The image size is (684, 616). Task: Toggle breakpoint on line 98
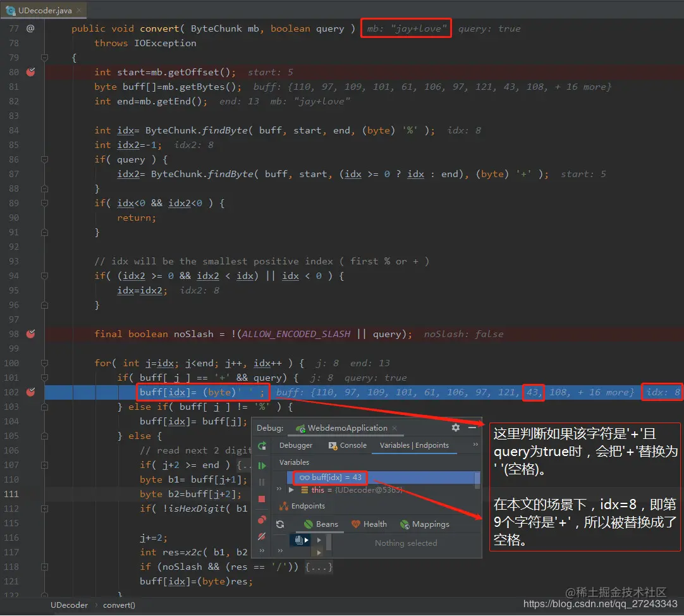point(30,334)
